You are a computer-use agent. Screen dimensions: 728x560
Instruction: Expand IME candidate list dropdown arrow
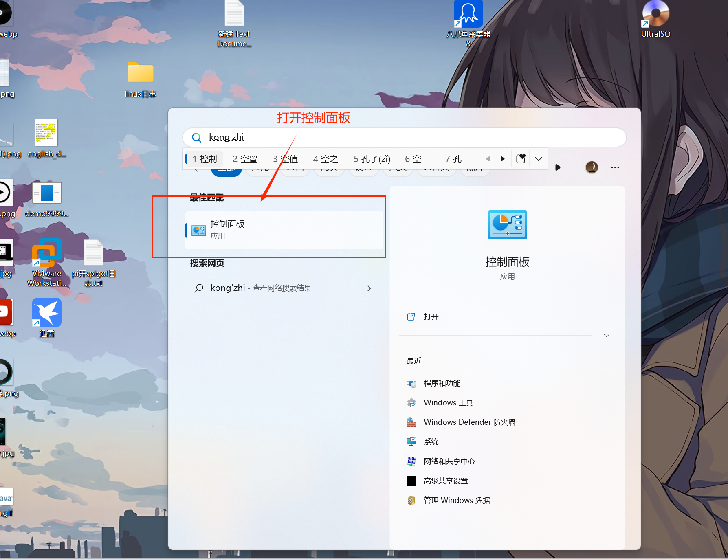click(539, 159)
